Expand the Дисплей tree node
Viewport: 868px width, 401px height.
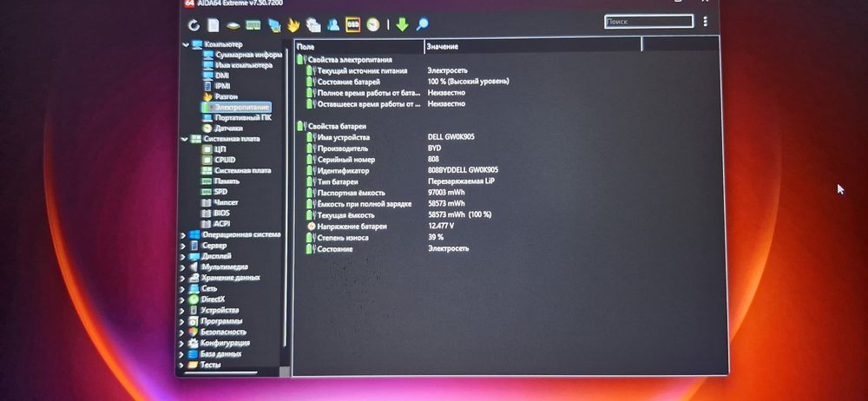183,256
